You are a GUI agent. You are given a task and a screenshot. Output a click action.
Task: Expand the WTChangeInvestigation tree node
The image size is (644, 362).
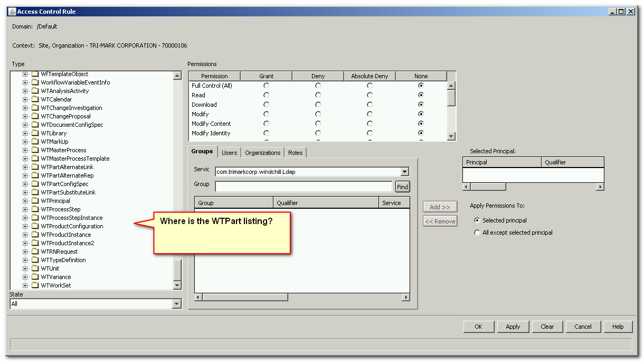point(25,108)
